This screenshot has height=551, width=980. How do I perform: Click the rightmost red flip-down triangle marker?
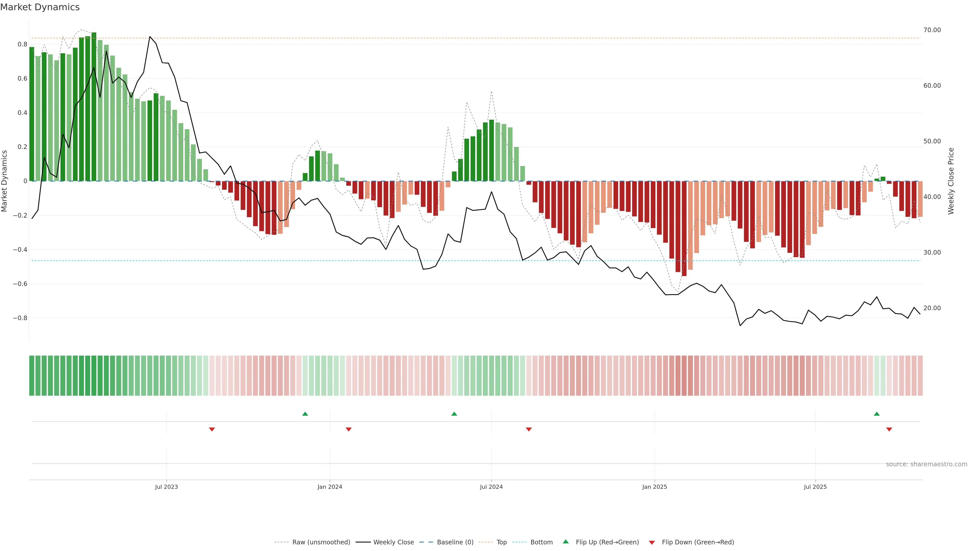pyautogui.click(x=889, y=429)
